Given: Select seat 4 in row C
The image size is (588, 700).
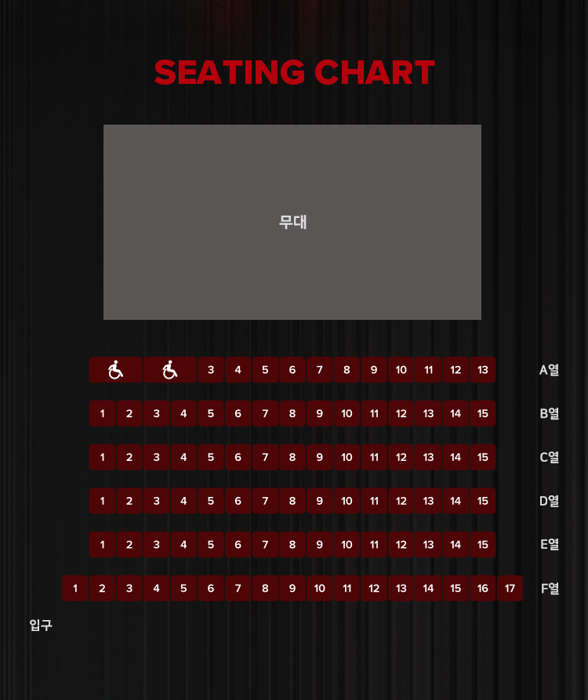Looking at the screenshot, I should pyautogui.click(x=183, y=457).
